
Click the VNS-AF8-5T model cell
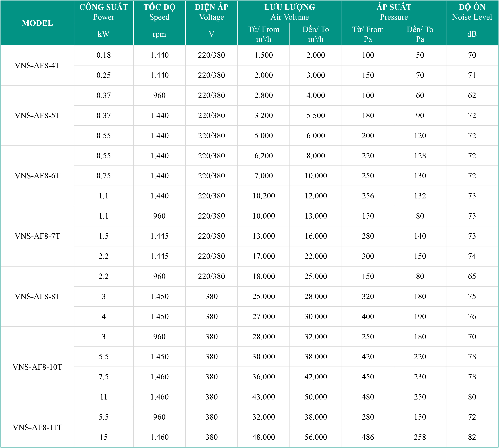(37, 115)
